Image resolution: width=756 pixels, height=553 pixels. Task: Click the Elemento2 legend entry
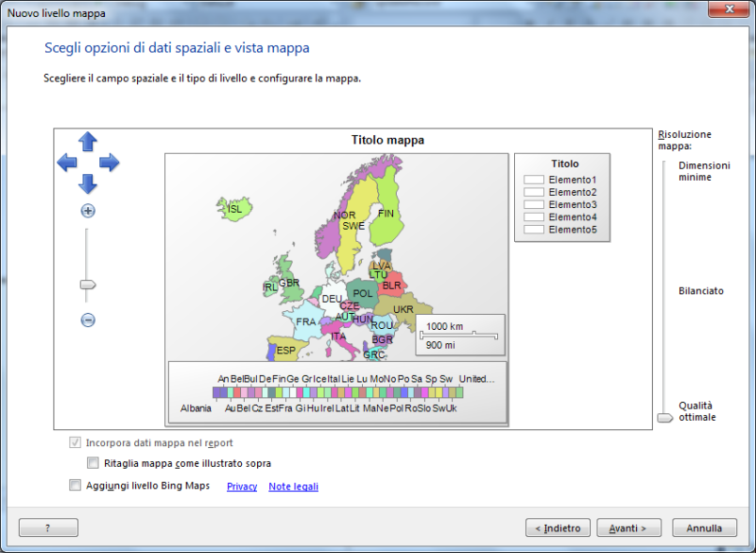pyautogui.click(x=559, y=192)
